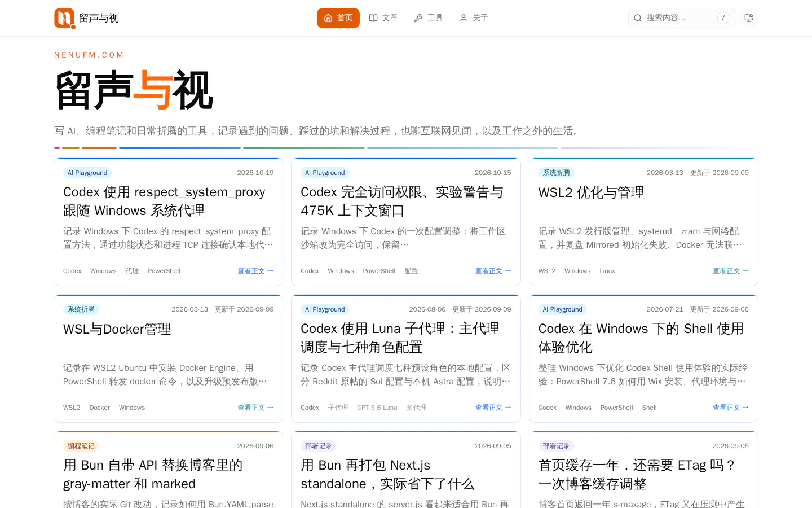Click 查看正文 on Luna 子代理 card
Screen dimensions: 812x508
tap(493, 408)
